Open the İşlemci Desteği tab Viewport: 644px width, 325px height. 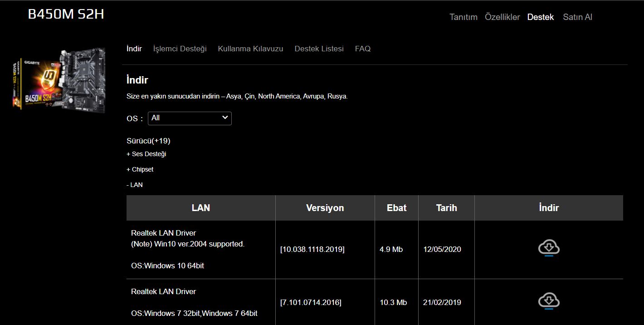180,49
